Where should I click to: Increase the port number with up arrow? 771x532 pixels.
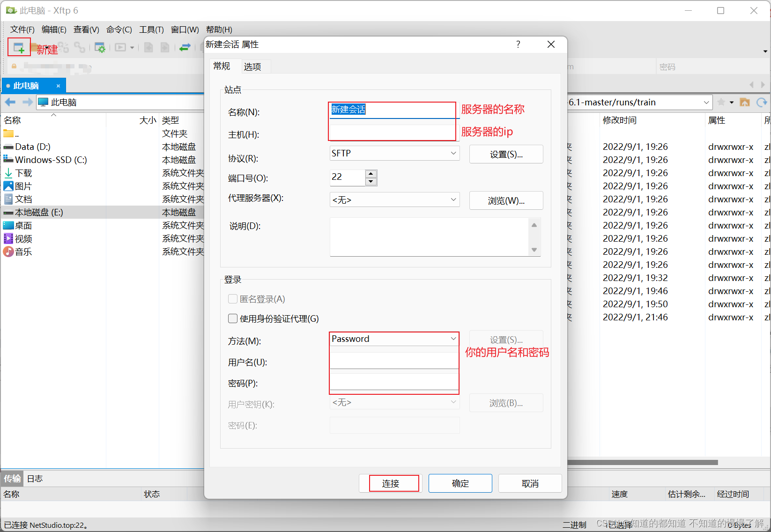click(x=371, y=174)
